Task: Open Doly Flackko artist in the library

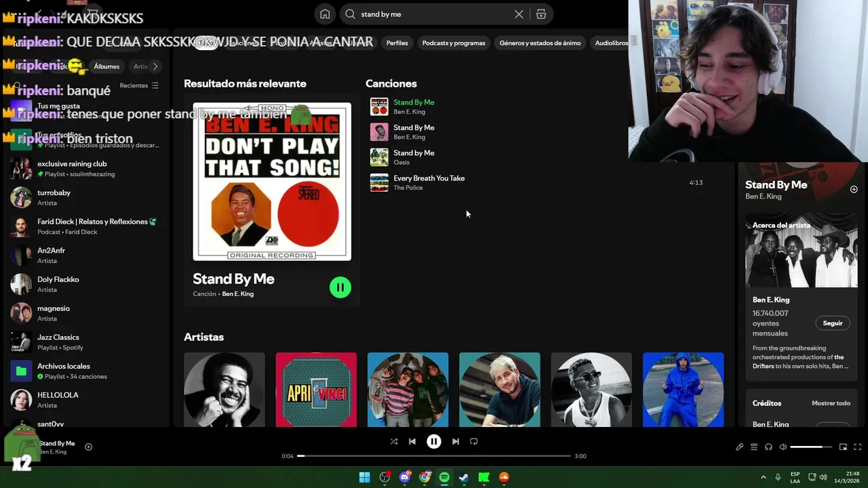Action: pyautogui.click(x=85, y=284)
